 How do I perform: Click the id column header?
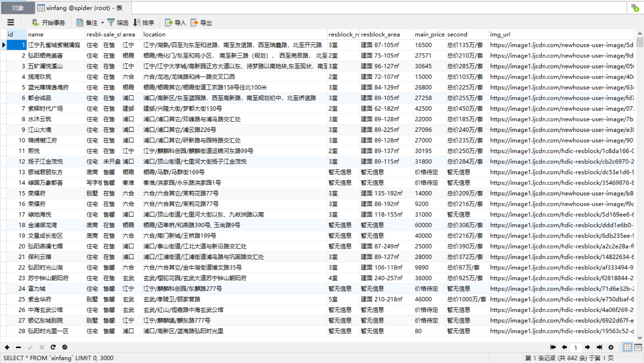pyautogui.click(x=17, y=34)
